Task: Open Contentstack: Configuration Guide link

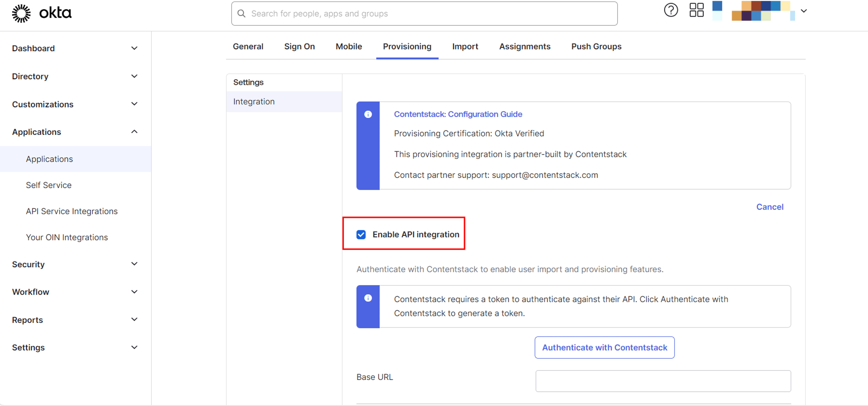Action: point(458,115)
